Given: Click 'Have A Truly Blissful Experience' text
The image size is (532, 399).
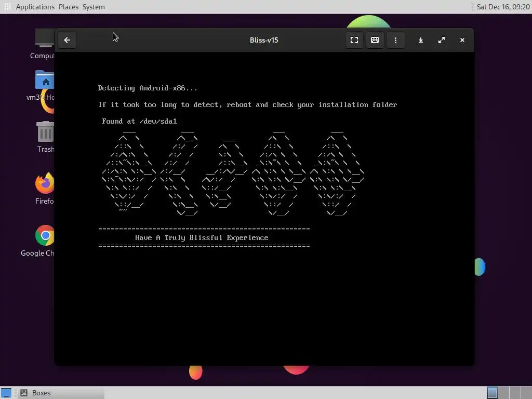Looking at the screenshot, I should click(x=202, y=237).
